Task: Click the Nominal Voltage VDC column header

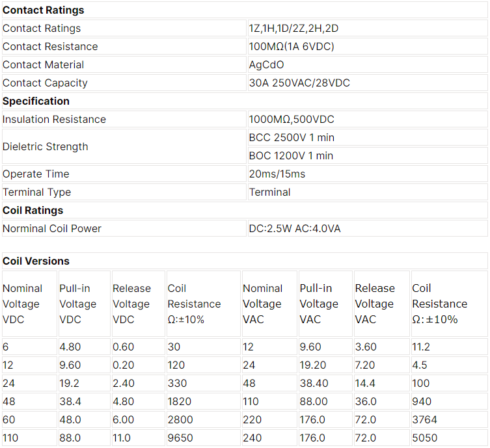Action: coord(30,304)
